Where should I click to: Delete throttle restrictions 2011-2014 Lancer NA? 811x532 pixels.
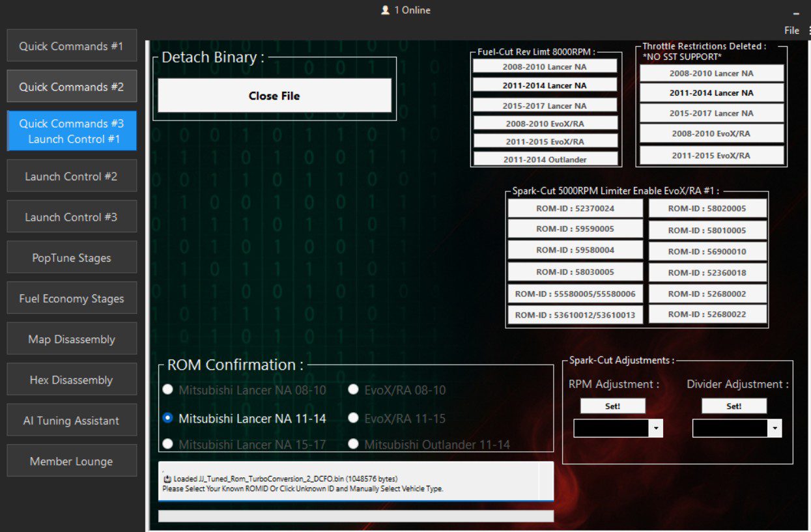(x=711, y=92)
